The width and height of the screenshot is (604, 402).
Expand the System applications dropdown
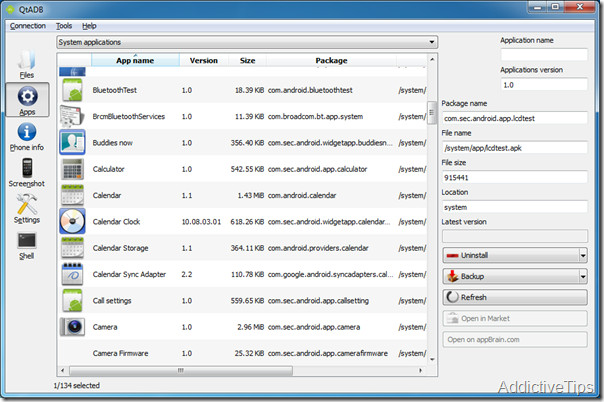pyautogui.click(x=431, y=42)
